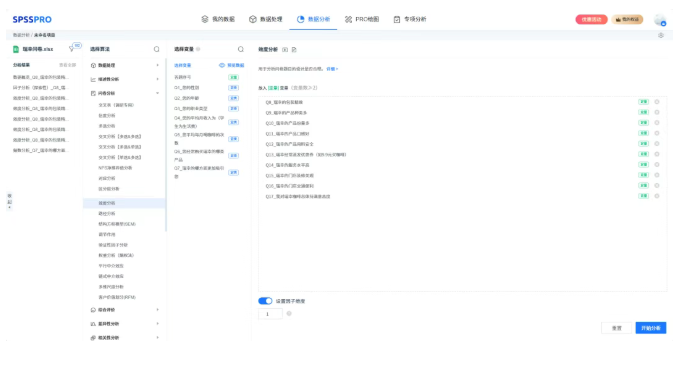This screenshot has width=688, height=374.
Task: Click the factor dimension number field
Action: pos(270,314)
